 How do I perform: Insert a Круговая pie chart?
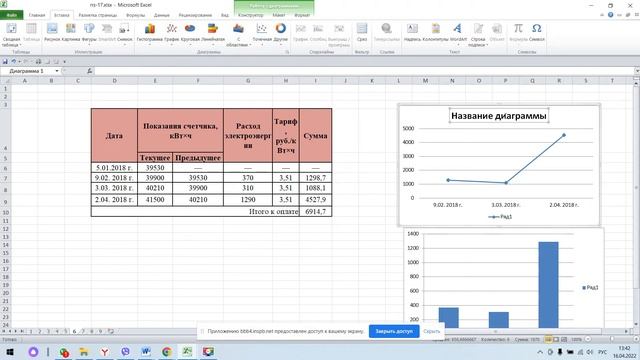point(190,33)
